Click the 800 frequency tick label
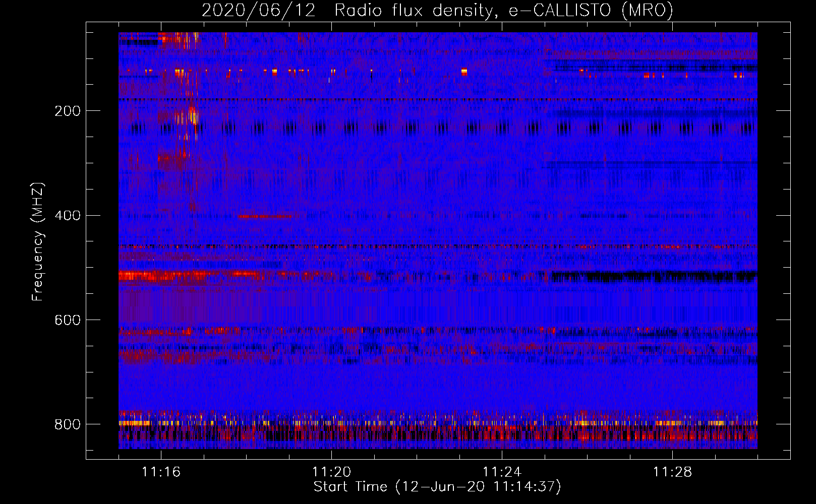The height and width of the screenshot is (504, 816). click(67, 424)
